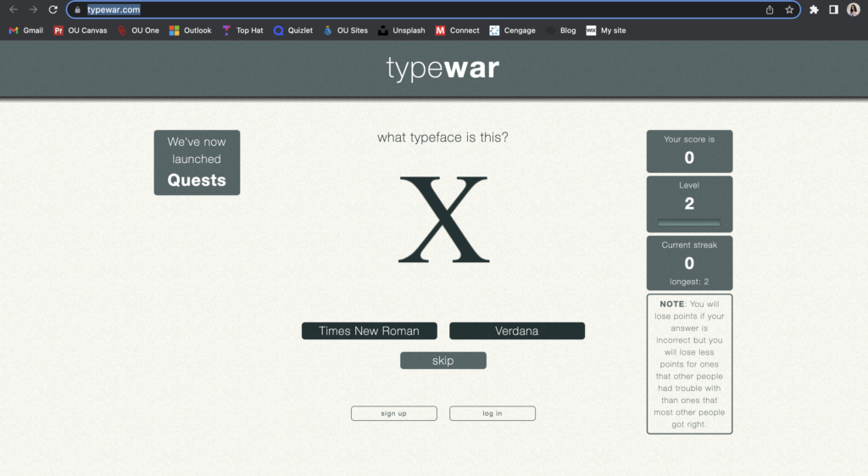Click the 'longest: 2' text
This screenshot has height=476, width=868.
pyautogui.click(x=689, y=282)
